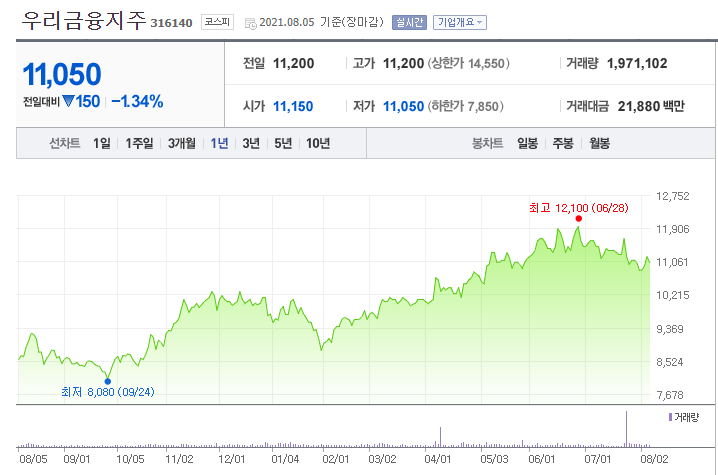Screen dimensions: 718x475
Task: Click the 08/02 x-axis date label
Action: point(654,459)
